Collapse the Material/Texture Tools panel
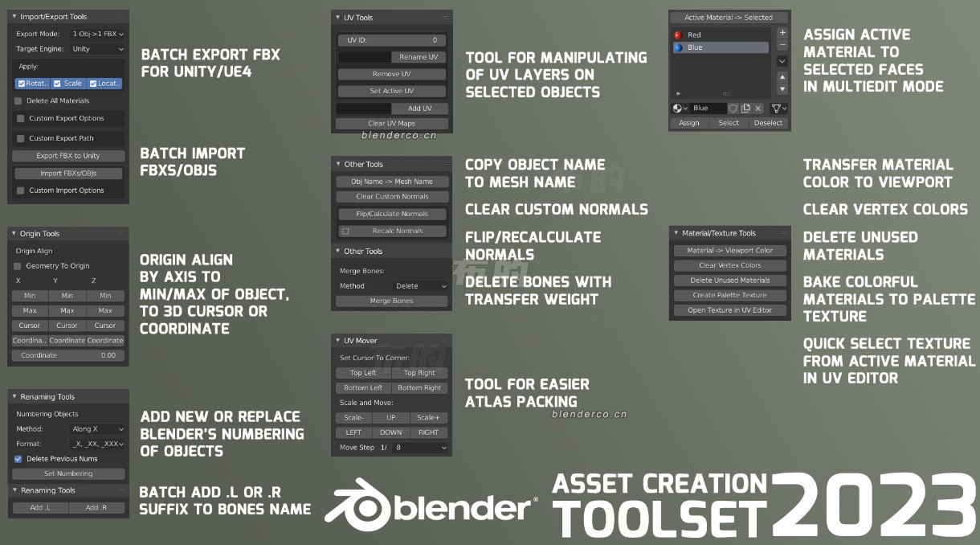Viewport: 980px width, 545px height. [x=676, y=233]
